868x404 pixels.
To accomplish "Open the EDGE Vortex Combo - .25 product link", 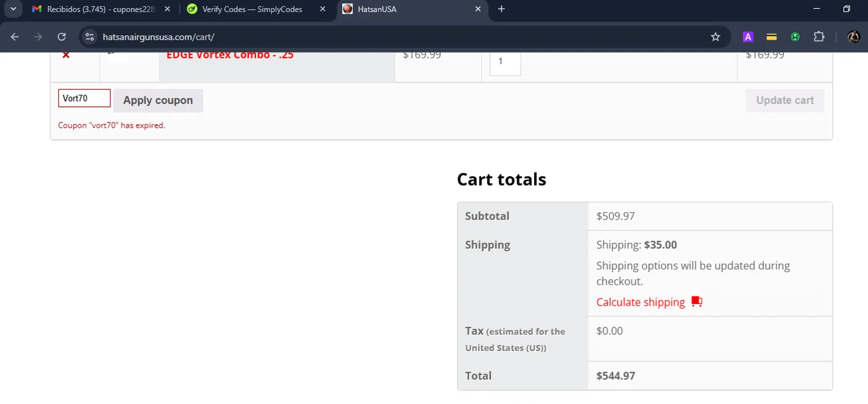I will (230, 55).
